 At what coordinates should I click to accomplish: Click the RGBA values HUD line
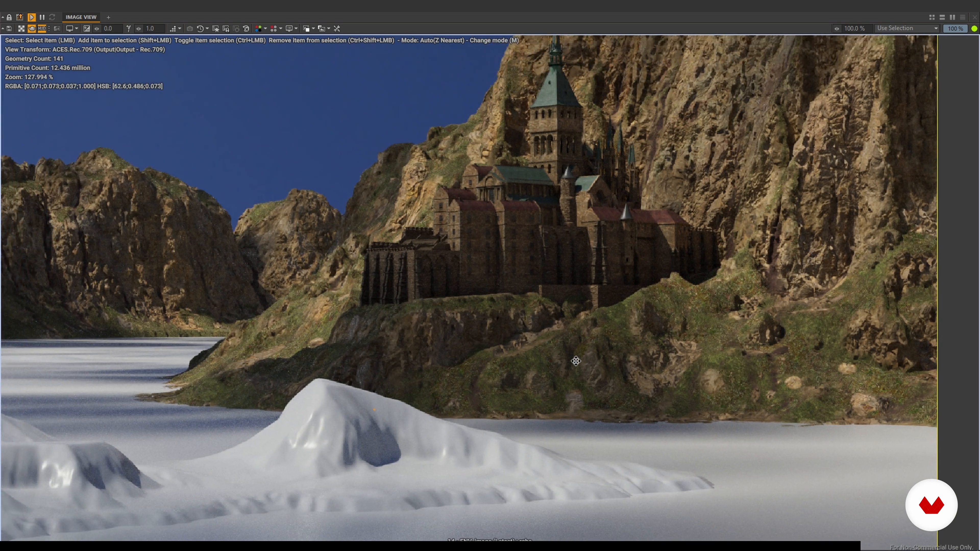(84, 86)
